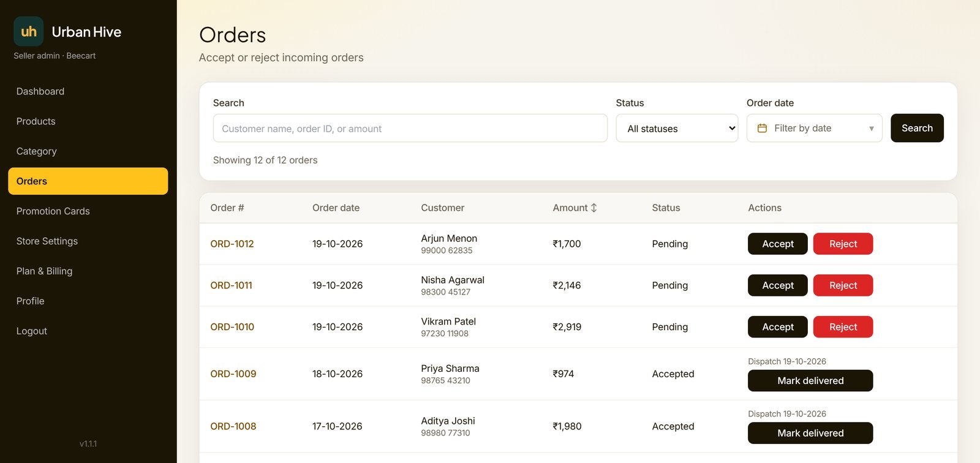Click the amount ₹1,700
980x463 pixels.
click(567, 244)
